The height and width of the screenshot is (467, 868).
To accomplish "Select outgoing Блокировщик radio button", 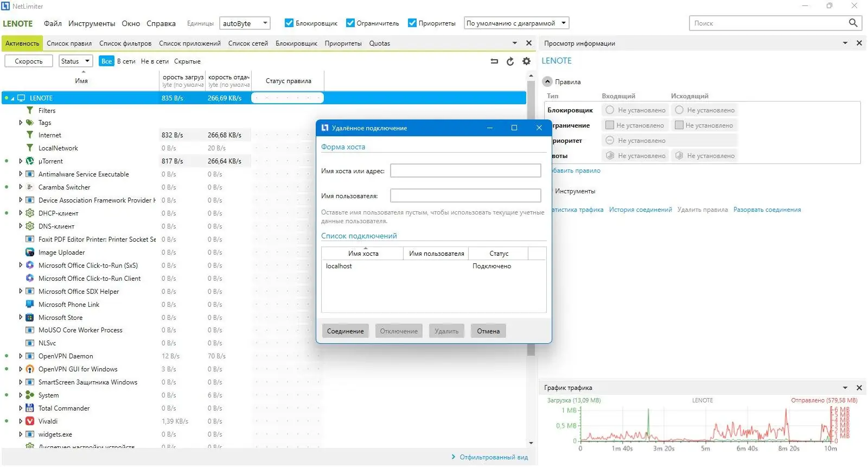I will coord(679,110).
